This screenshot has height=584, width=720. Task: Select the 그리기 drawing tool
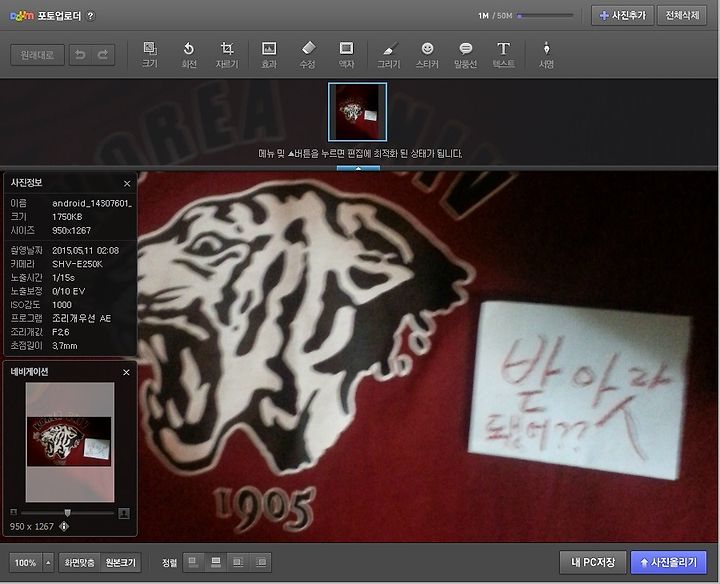pyautogui.click(x=388, y=55)
